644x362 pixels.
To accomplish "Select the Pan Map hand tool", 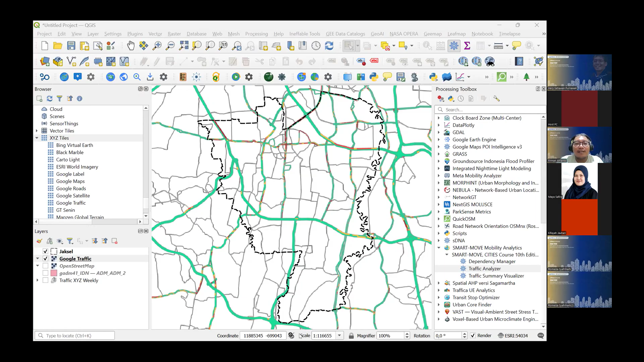I will (130, 46).
